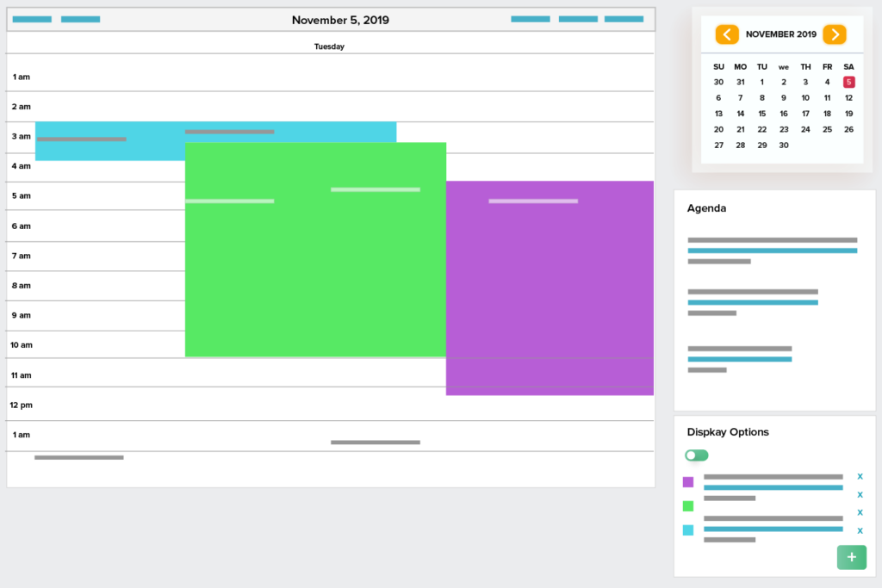
Task: Remove the cyan calendar with its x button
Action: [859, 531]
